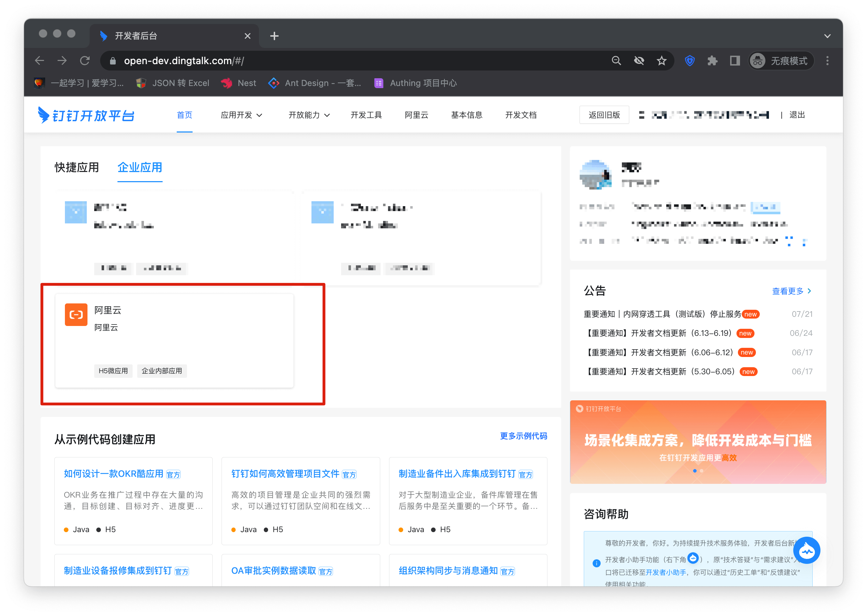Expand the 开放能力 dropdown menu
The width and height of the screenshot is (867, 616).
point(309,115)
